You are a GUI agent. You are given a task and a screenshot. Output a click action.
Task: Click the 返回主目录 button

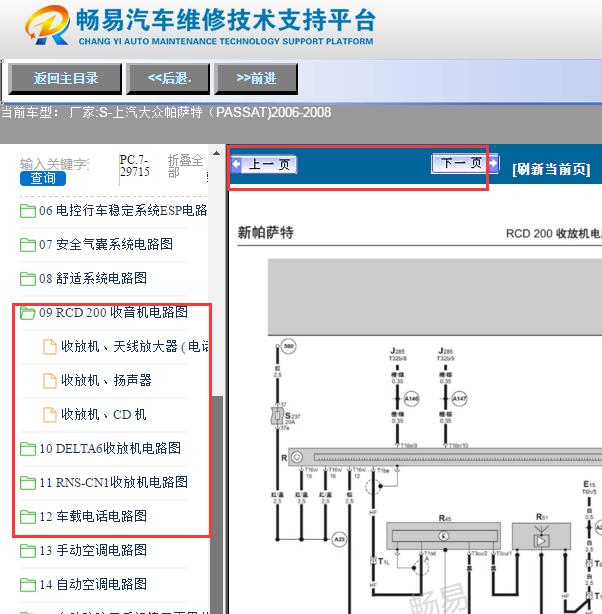pyautogui.click(x=65, y=78)
